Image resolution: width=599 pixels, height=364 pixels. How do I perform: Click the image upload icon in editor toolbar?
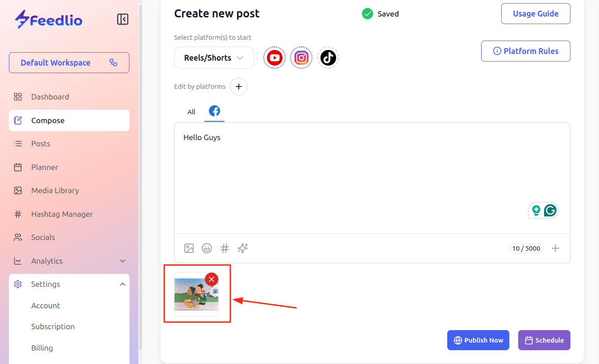(189, 248)
